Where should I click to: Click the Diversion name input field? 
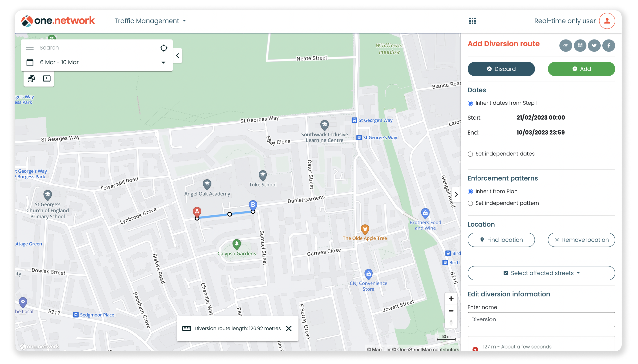pos(541,319)
